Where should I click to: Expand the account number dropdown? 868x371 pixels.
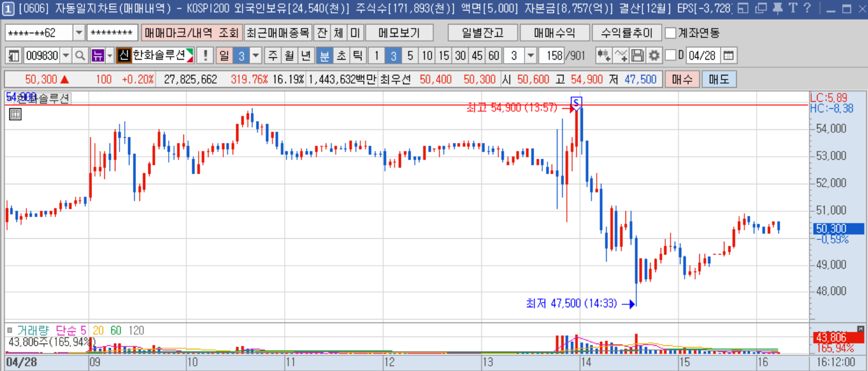(79, 33)
